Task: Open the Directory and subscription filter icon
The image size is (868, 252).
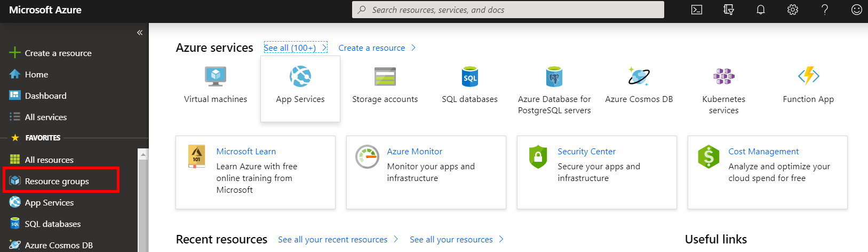Action: pos(729,10)
